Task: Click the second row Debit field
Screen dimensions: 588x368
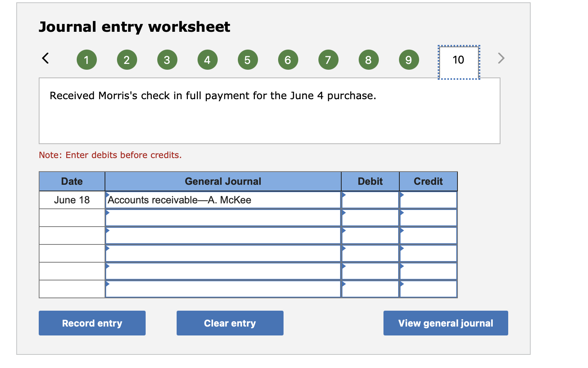Action: pyautogui.click(x=370, y=218)
